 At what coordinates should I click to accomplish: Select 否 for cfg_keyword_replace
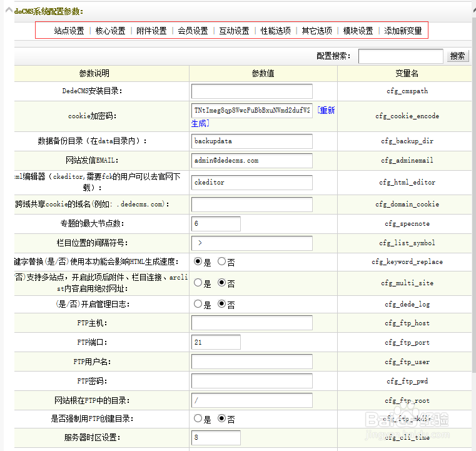221,261
